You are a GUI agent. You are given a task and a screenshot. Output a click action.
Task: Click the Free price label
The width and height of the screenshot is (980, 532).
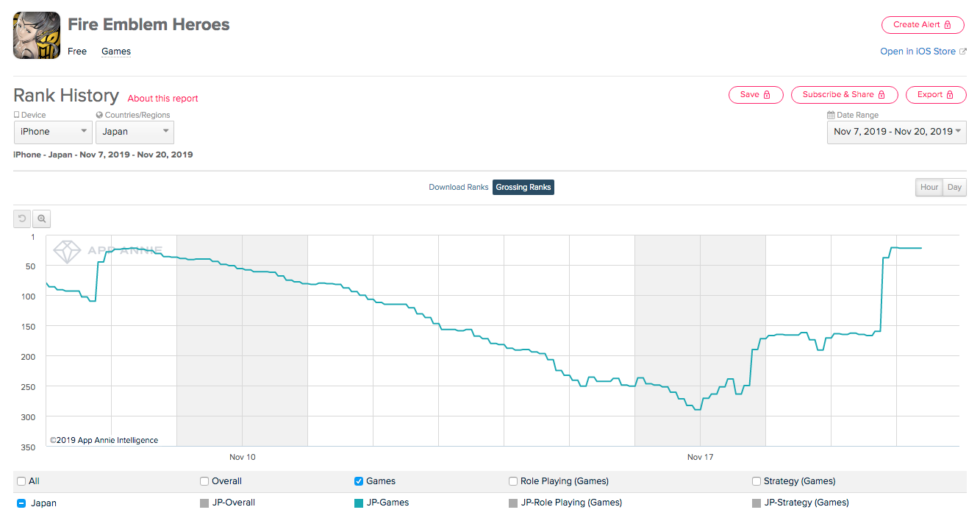[x=77, y=52]
